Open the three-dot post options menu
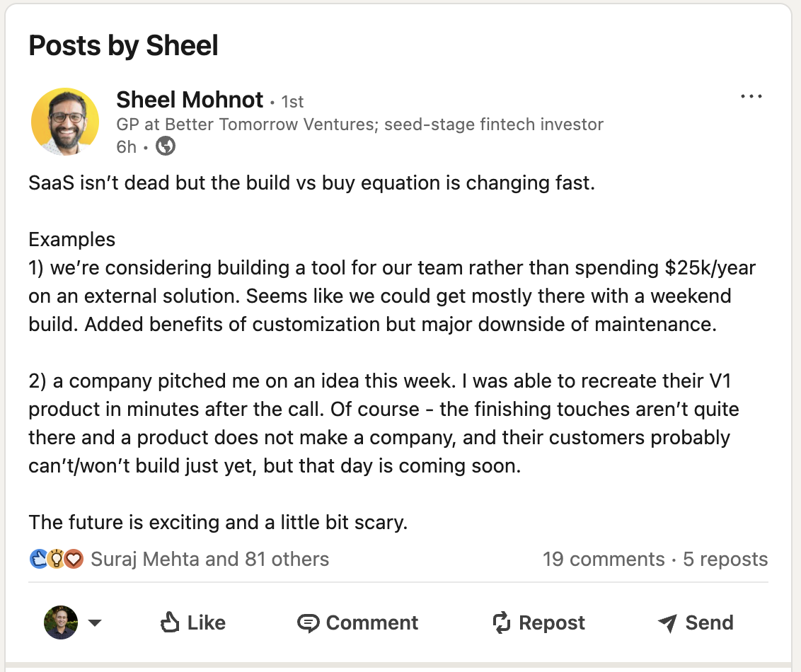Viewport: 801px width, 672px height. 751,97
